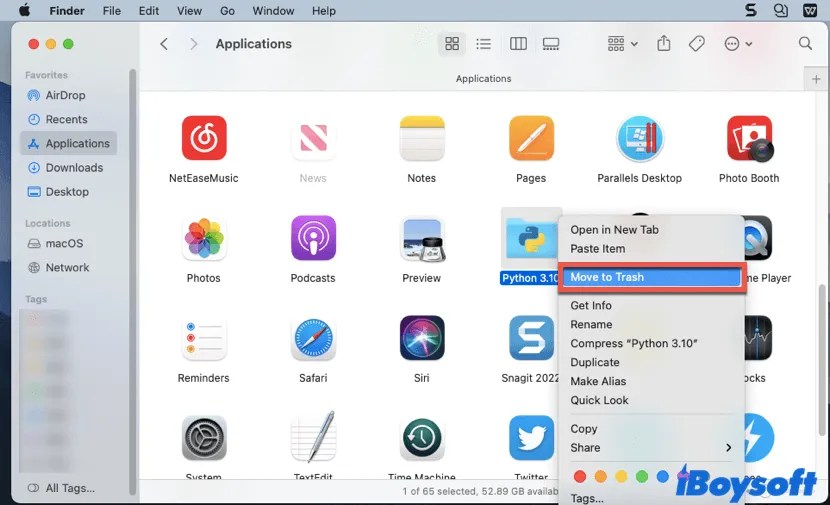Choose Quick Look in context menu
The height and width of the screenshot is (505, 830).
point(651,401)
